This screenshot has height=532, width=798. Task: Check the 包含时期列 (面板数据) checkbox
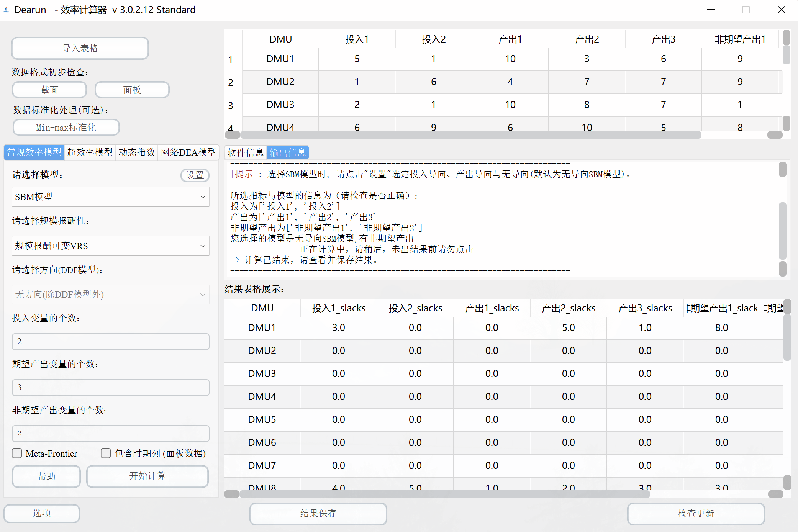point(106,453)
